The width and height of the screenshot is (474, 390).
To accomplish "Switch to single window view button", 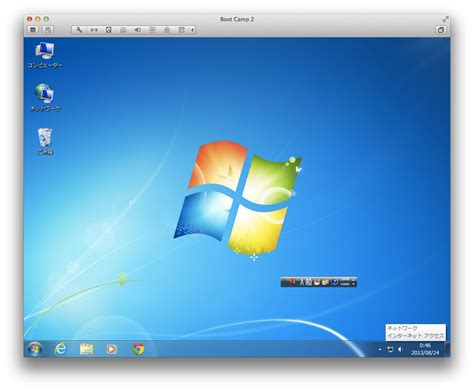I will coord(33,30).
